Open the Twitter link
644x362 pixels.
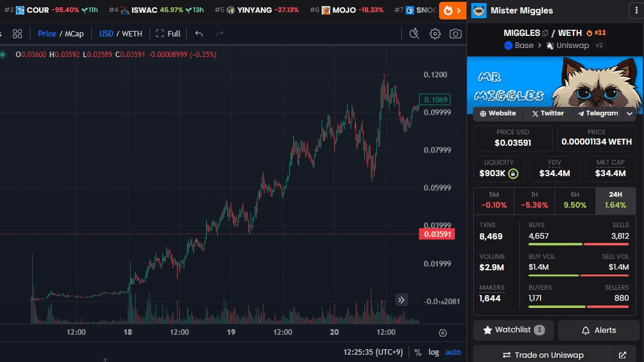(x=548, y=114)
